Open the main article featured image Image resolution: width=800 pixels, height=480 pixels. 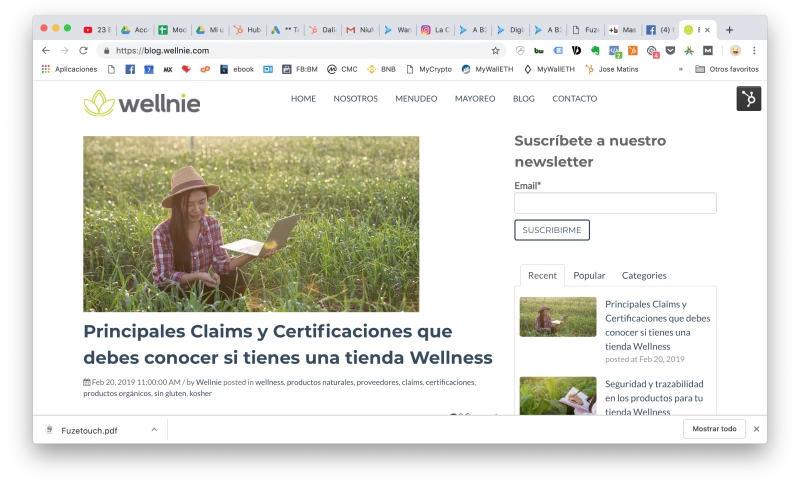pyautogui.click(x=251, y=224)
